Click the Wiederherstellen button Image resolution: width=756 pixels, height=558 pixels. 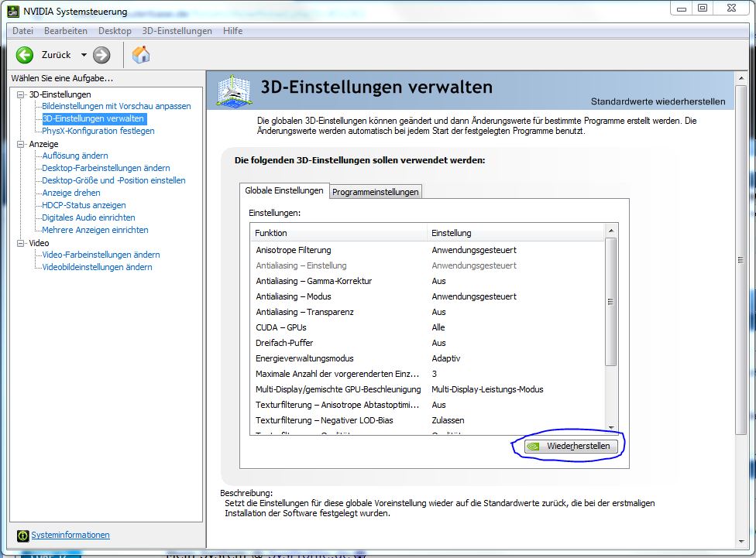coord(570,447)
